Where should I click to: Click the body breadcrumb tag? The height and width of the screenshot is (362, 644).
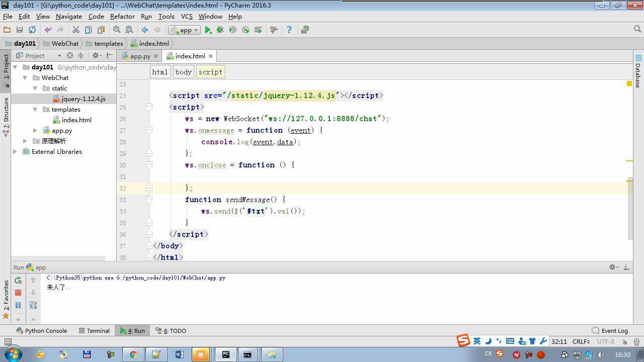pos(183,72)
